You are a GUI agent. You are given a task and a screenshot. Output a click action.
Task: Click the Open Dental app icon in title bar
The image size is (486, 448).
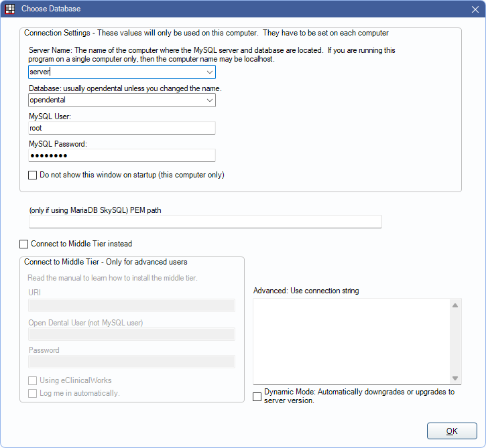(x=10, y=9)
